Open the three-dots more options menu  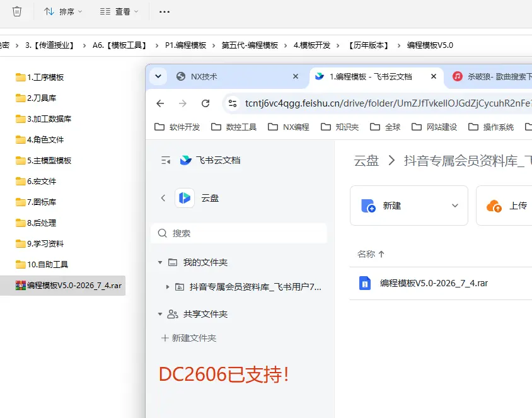165,11
